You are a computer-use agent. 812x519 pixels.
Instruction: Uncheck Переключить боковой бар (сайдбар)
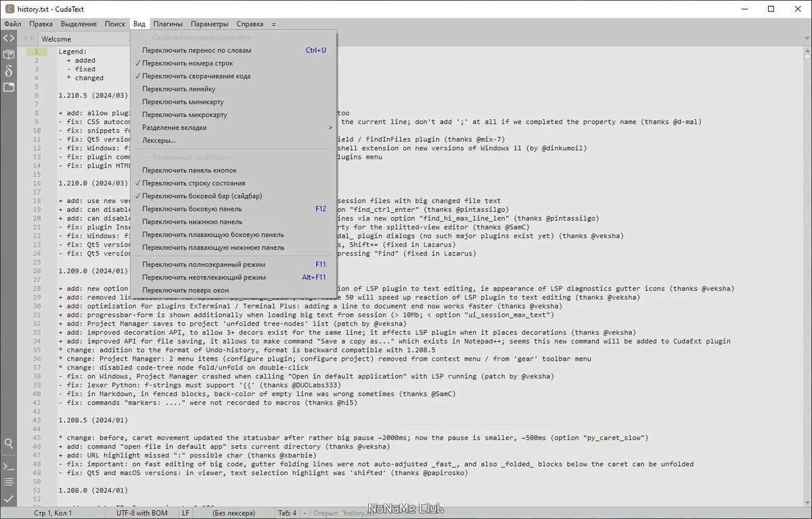(233, 196)
